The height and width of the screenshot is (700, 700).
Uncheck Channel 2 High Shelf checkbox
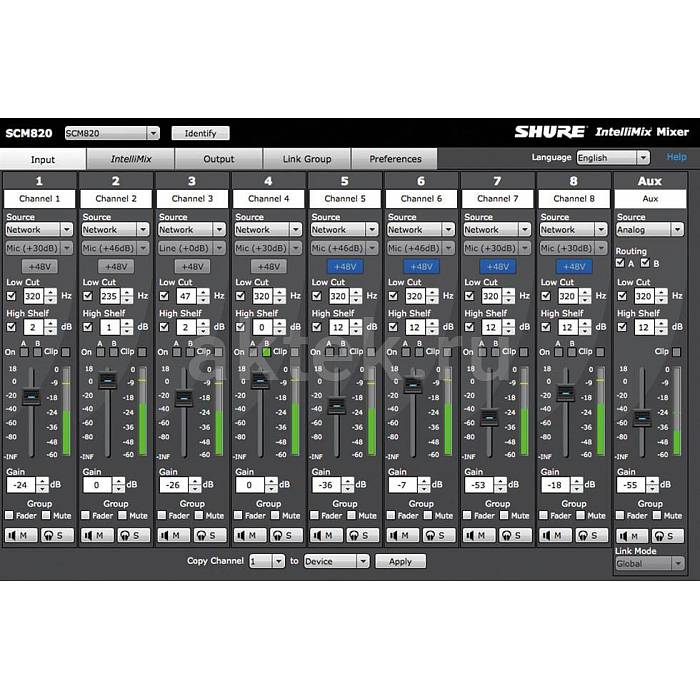click(x=88, y=327)
